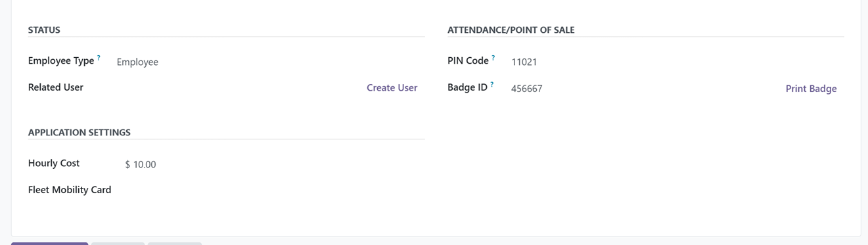The image size is (868, 245).
Task: Click the Hourly Cost label
Action: (54, 163)
